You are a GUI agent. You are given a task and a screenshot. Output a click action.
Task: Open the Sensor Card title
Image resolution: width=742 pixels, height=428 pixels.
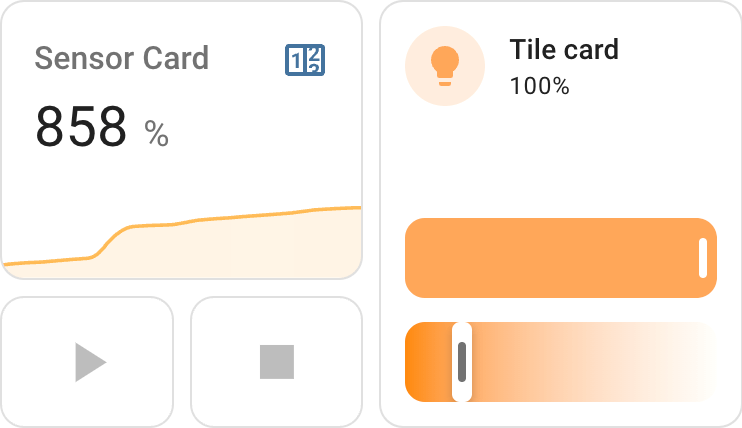(x=121, y=58)
